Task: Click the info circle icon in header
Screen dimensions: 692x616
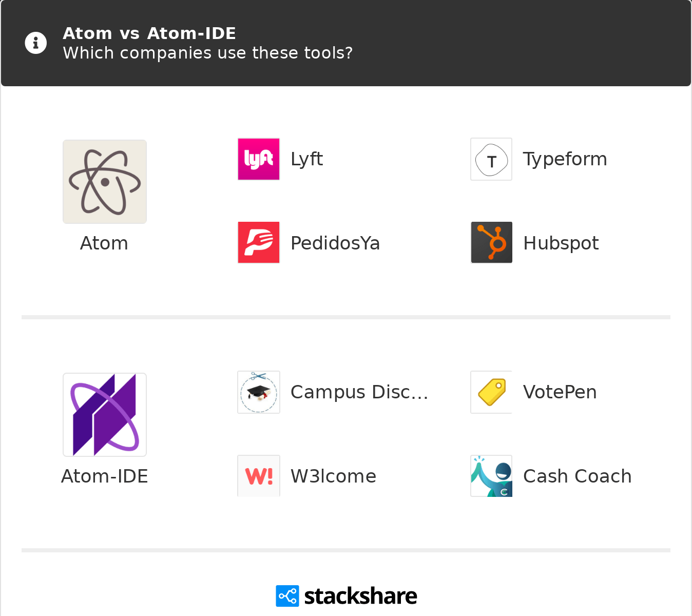Action: point(36,43)
